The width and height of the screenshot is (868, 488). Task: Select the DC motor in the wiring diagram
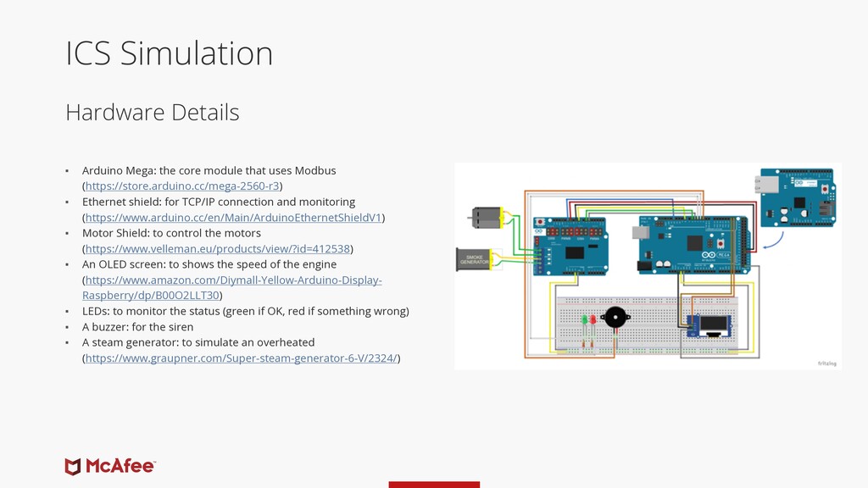[x=486, y=218]
